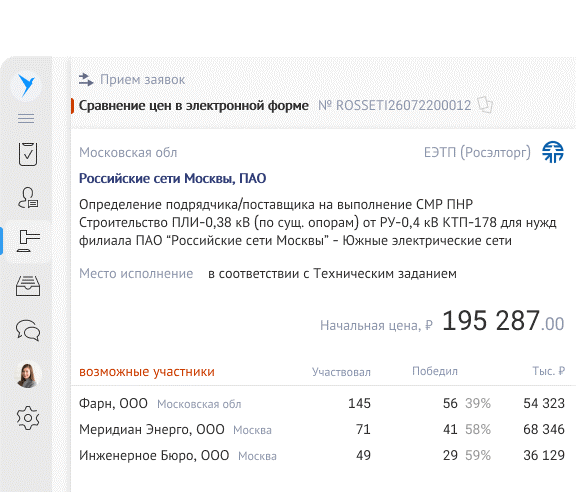Screen dimensions: 576x492
Task: Click win rate 59% in Инженерное Бюро row
Action: pyautogui.click(x=478, y=456)
